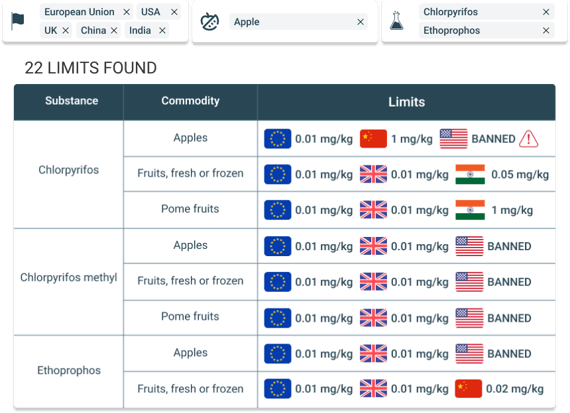Click the China 1 mg/kg limit value

click(x=412, y=139)
